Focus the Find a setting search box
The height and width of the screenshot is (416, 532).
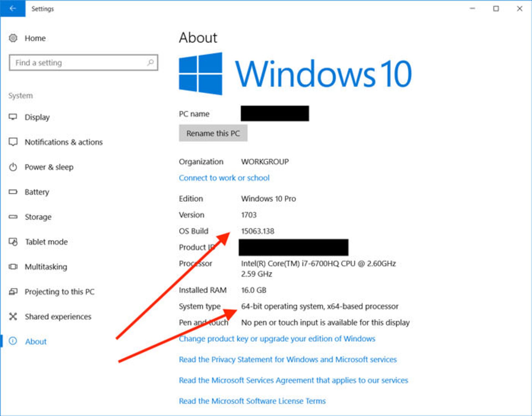[x=83, y=62]
